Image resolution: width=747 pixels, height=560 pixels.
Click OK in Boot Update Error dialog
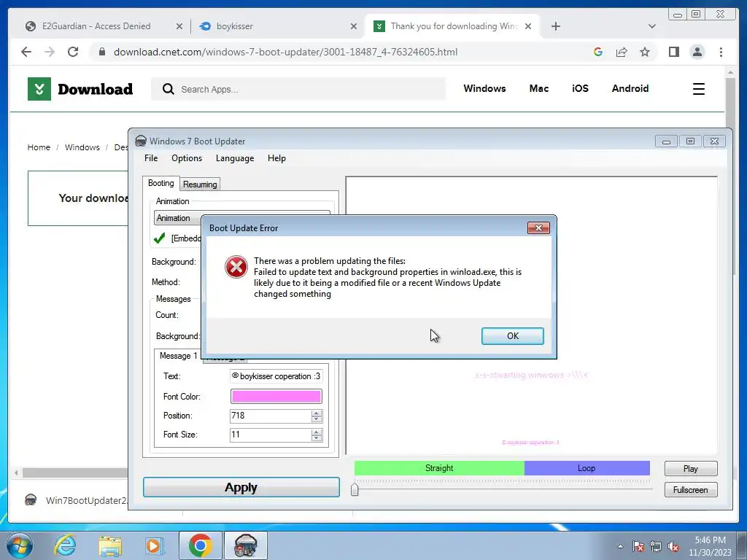[x=512, y=335]
